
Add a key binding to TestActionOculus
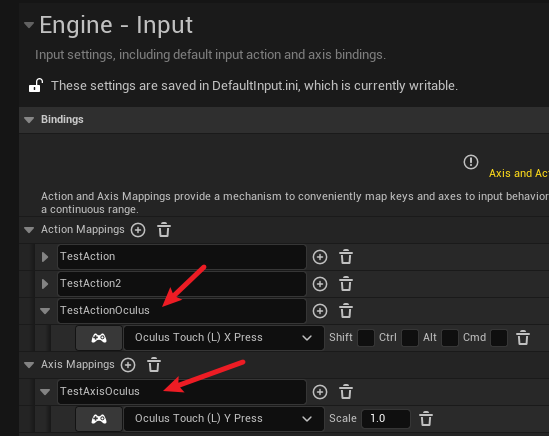coord(320,311)
